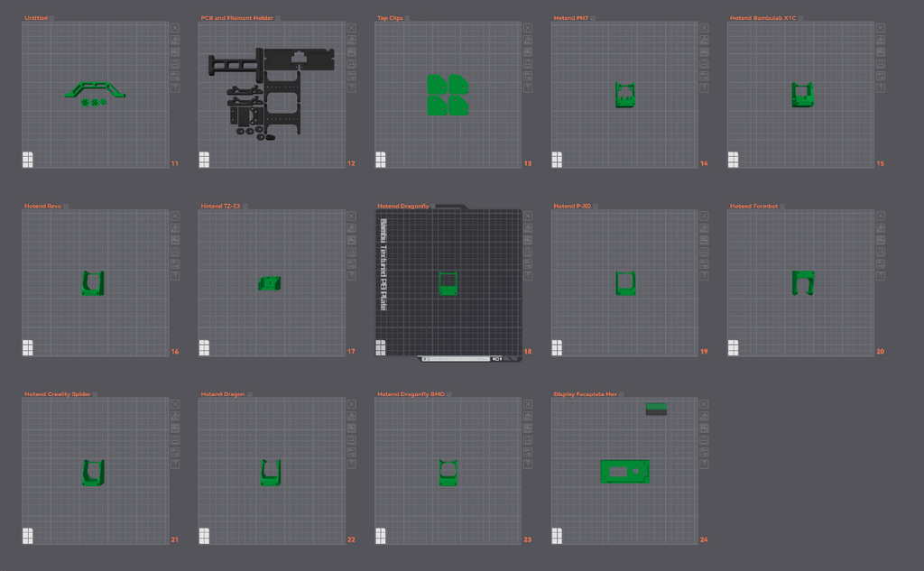Lock the Hotend PH7 plate
The height and width of the screenshot is (571, 924).
click(704, 64)
